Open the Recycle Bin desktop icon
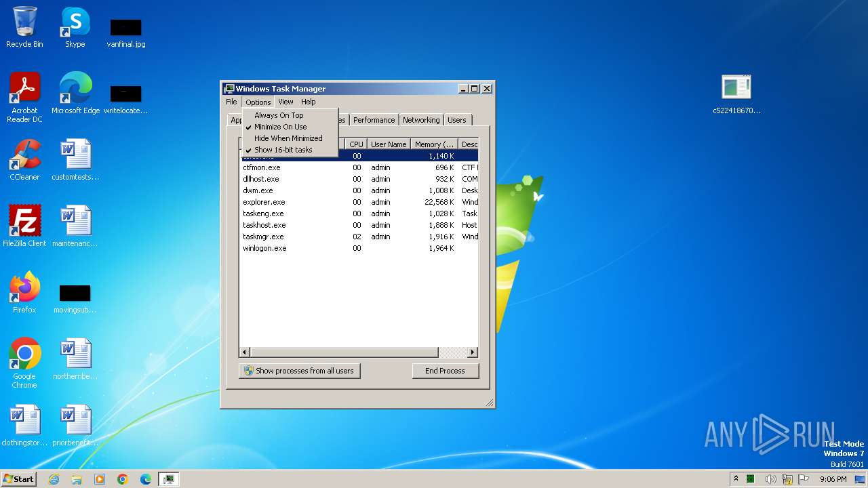Image resolution: width=868 pixels, height=488 pixels. point(24,27)
